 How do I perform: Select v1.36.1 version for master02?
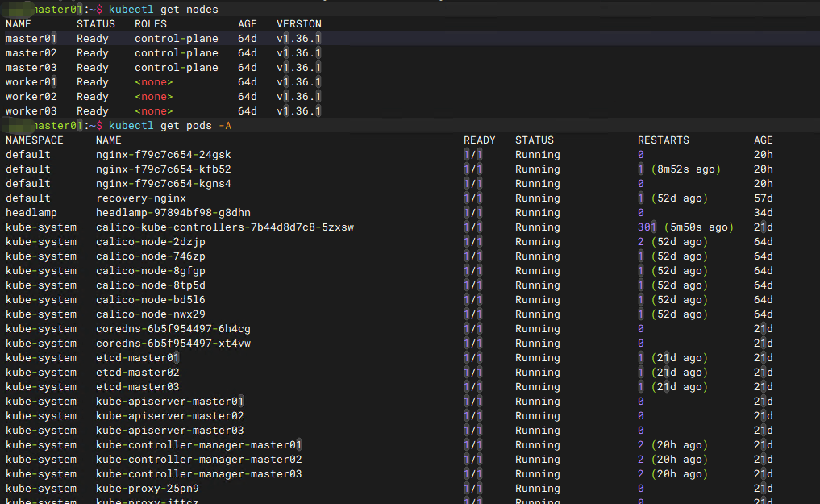tap(299, 53)
